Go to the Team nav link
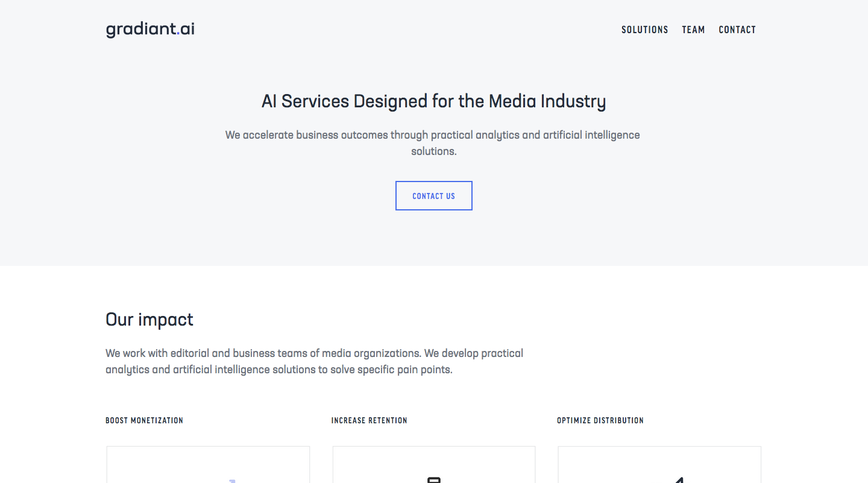This screenshot has width=868, height=483. click(693, 30)
